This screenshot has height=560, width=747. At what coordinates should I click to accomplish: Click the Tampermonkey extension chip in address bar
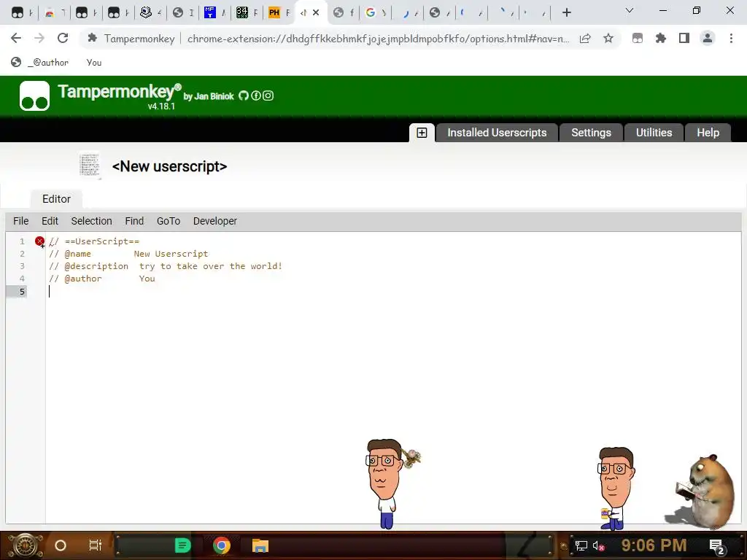(131, 39)
